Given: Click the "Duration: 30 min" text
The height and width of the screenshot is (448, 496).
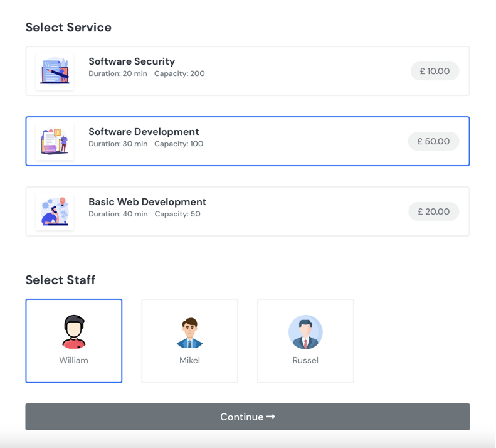Looking at the screenshot, I should point(118,144).
